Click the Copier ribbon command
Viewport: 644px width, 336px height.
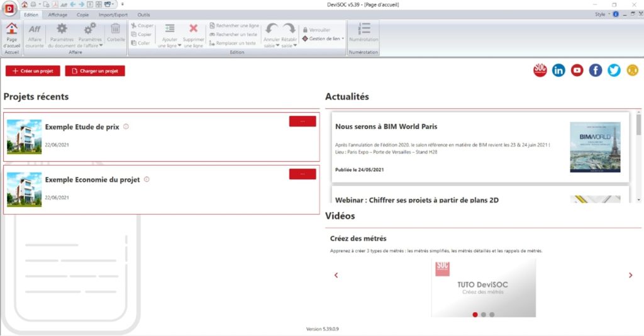tap(142, 34)
